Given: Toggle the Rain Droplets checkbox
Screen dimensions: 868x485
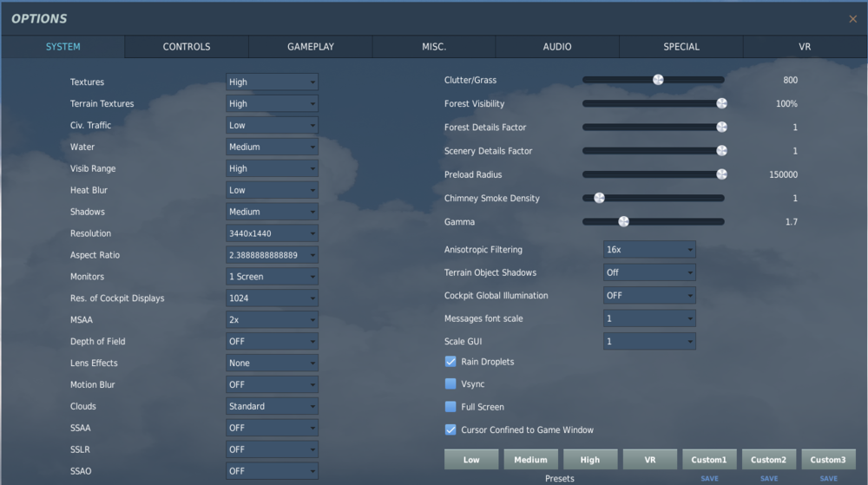Looking at the screenshot, I should point(450,362).
